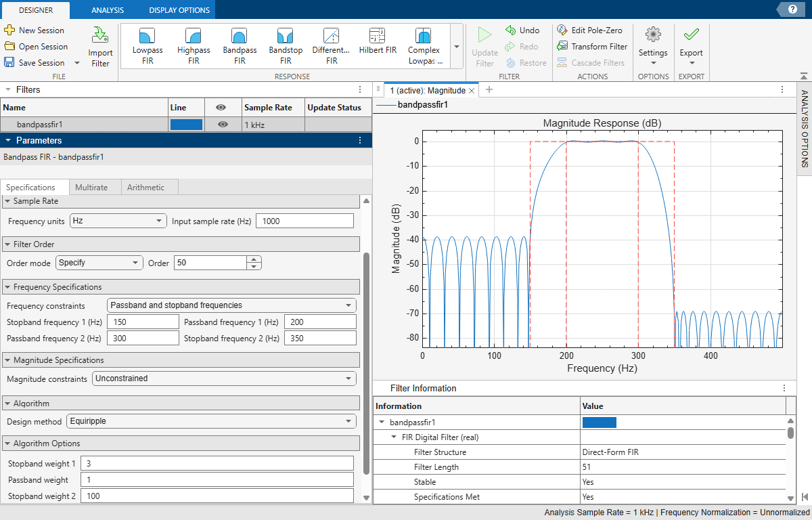Open Edit Pole-Zero
The height and width of the screenshot is (520, 812).
tap(589, 30)
